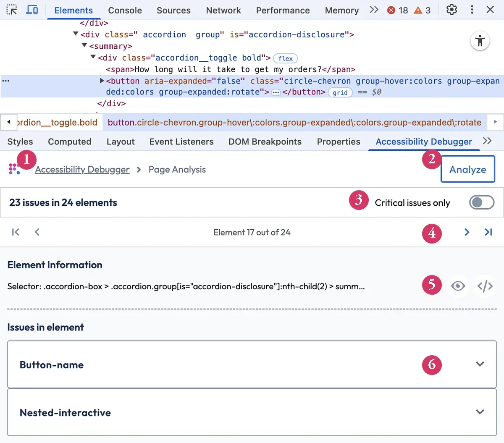Highlight element with the eye icon

pos(458,286)
